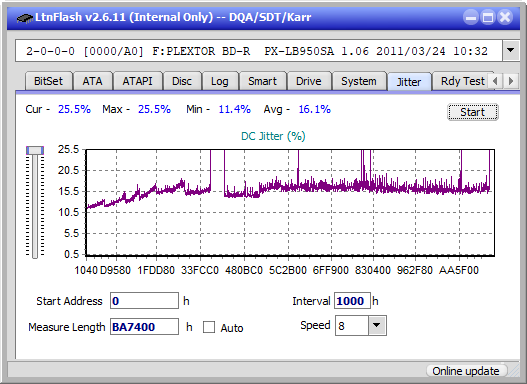The height and width of the screenshot is (384, 527).
Task: Open the System tab
Action: click(x=359, y=81)
